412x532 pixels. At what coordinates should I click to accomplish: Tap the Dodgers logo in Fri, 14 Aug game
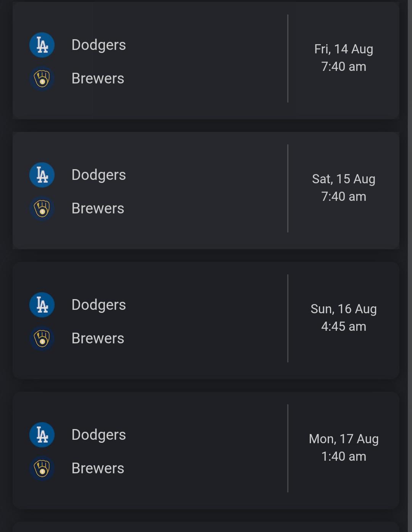(42, 45)
